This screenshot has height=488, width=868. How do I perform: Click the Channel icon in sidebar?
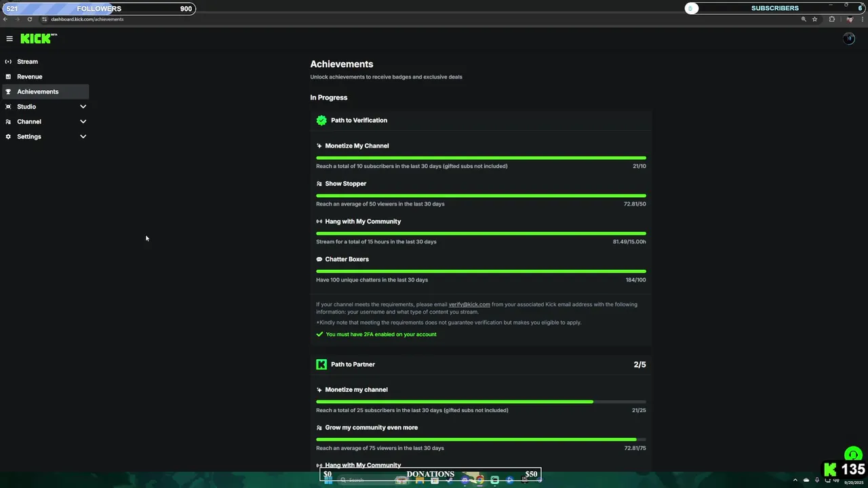pos(8,121)
